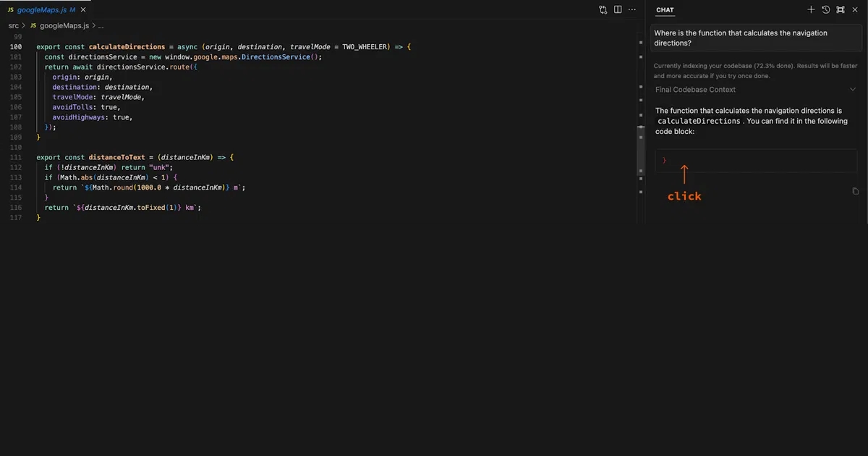Click the code block beneath the chat answer
Viewport: 868px width, 456px height.
click(756, 161)
